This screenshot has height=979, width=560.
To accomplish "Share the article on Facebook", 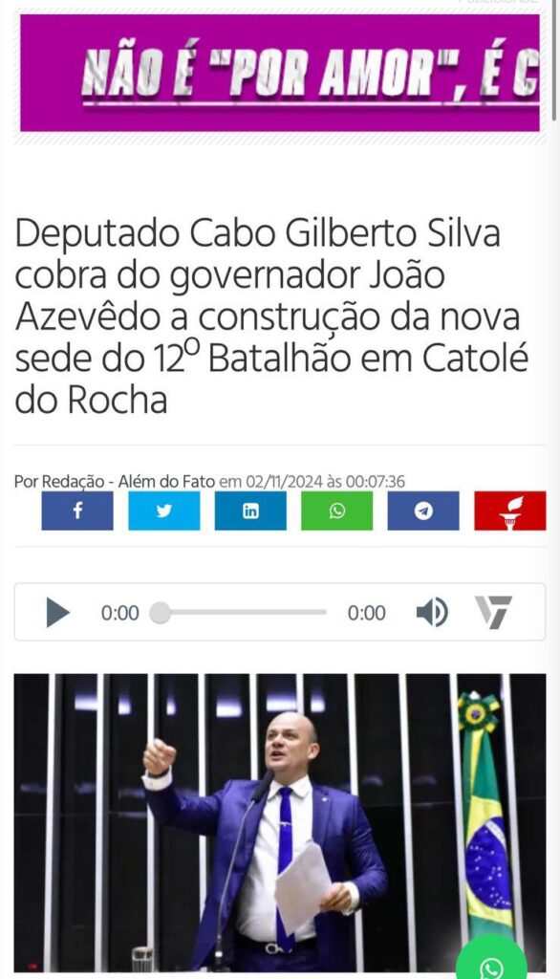I will [77, 511].
